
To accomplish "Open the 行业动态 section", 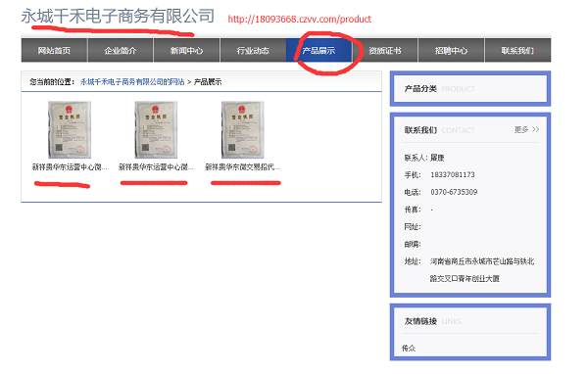I will (253, 50).
